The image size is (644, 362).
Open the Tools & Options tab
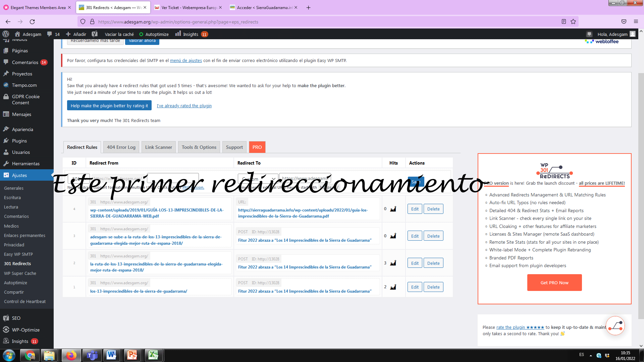199,147
